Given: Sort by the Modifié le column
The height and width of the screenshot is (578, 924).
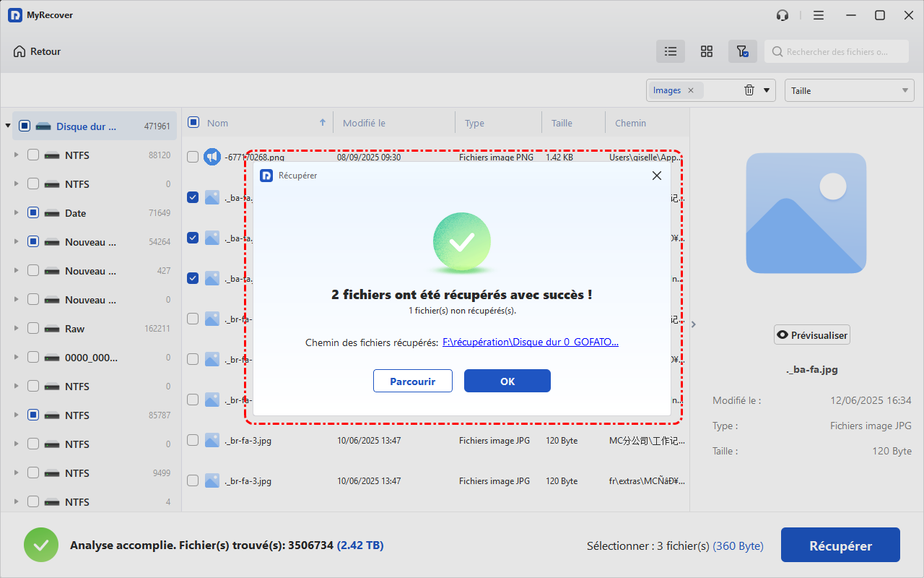Looking at the screenshot, I should [x=364, y=123].
